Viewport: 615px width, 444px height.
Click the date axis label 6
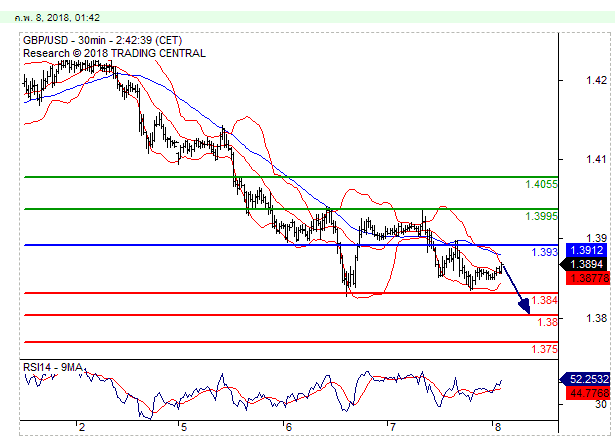[x=289, y=427]
